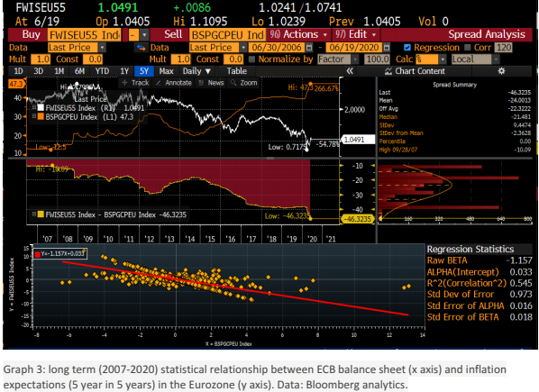Select the 1M range tab

(59, 71)
